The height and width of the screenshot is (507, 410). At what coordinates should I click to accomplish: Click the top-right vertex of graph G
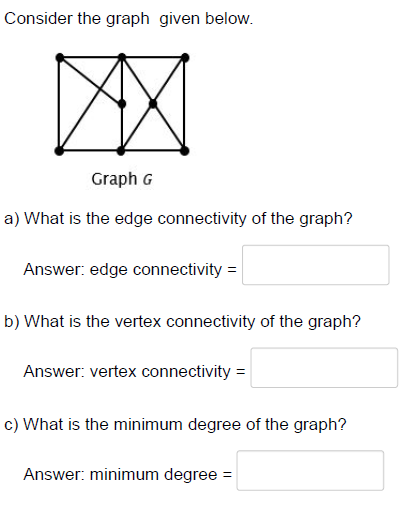coord(185,58)
